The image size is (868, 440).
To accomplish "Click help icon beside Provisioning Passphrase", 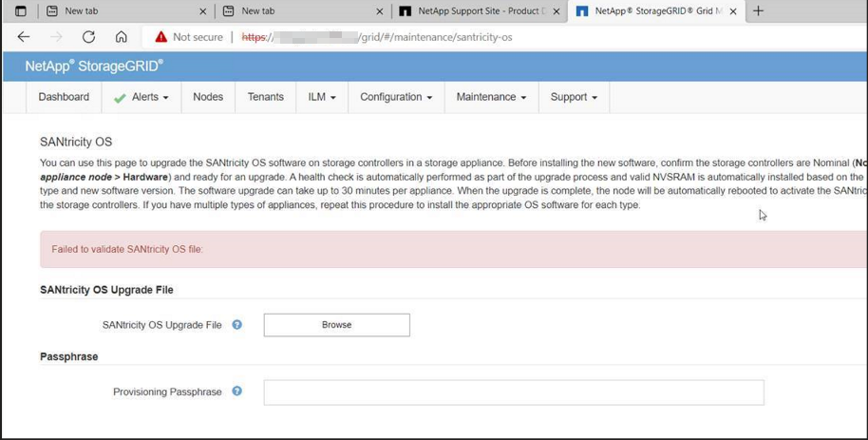I will coord(237,392).
